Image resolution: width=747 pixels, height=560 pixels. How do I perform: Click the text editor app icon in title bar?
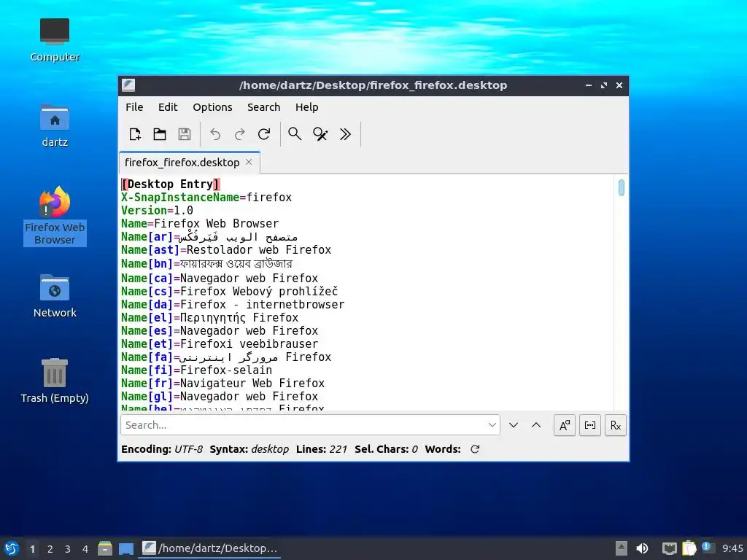128,85
